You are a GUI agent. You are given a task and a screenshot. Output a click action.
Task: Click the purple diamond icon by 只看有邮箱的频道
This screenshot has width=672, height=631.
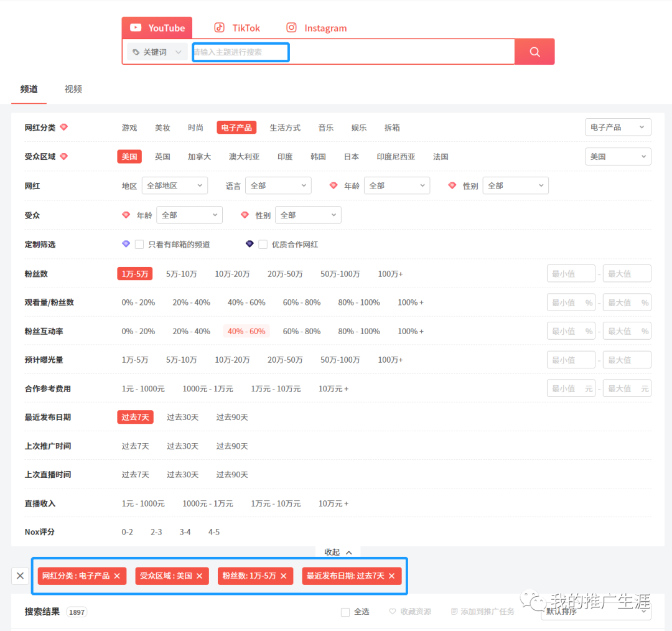point(126,244)
